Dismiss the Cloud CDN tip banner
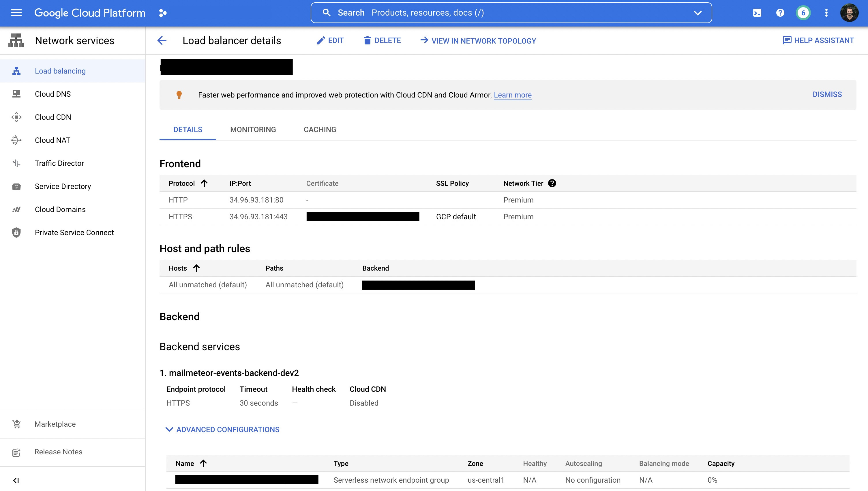Image resolution: width=868 pixels, height=491 pixels. [827, 94]
